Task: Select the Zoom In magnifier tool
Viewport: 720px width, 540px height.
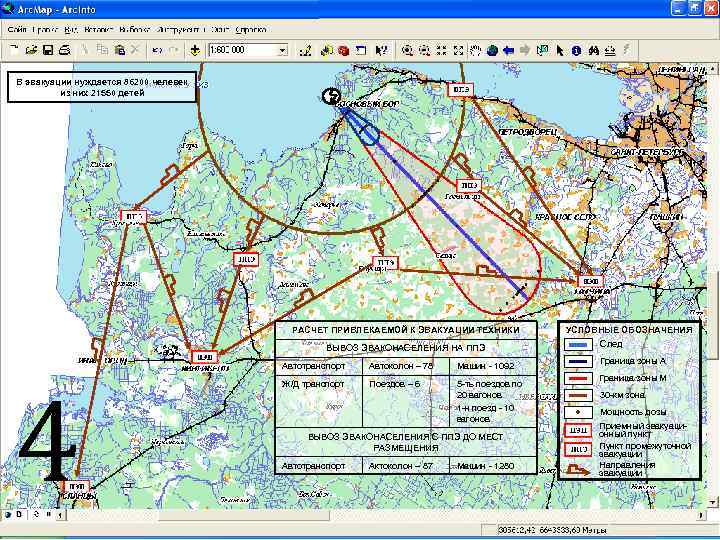Action: click(407, 51)
